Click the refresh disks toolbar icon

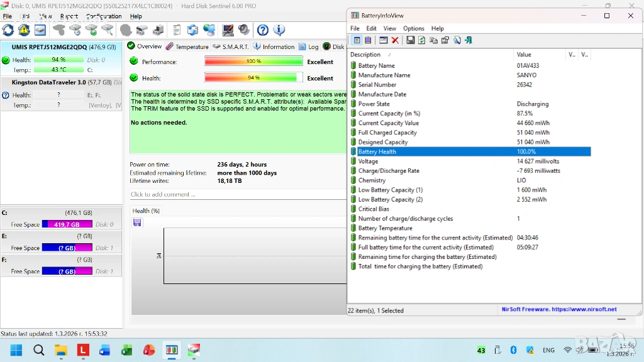click(8, 30)
